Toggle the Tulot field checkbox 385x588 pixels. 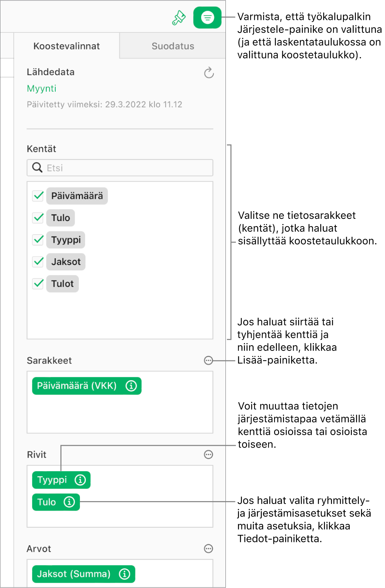(38, 284)
